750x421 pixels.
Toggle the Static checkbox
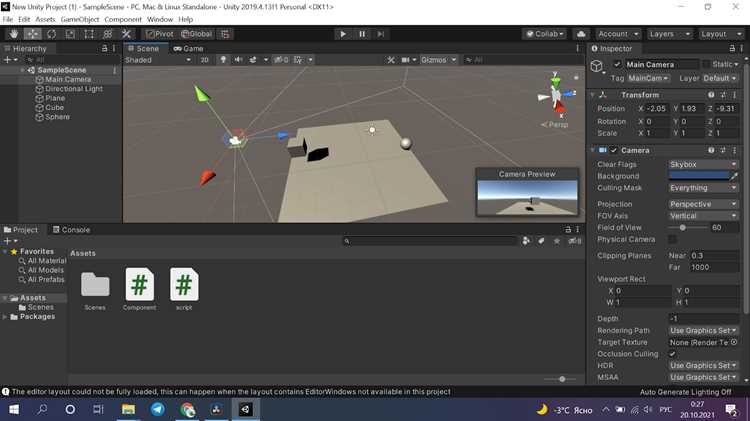tap(706, 64)
